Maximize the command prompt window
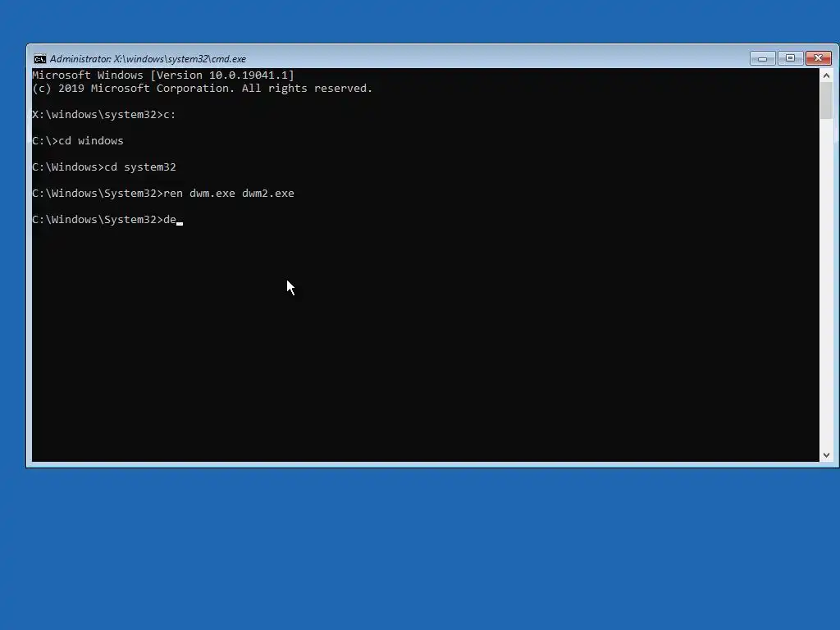This screenshot has width=840, height=630. click(x=790, y=58)
